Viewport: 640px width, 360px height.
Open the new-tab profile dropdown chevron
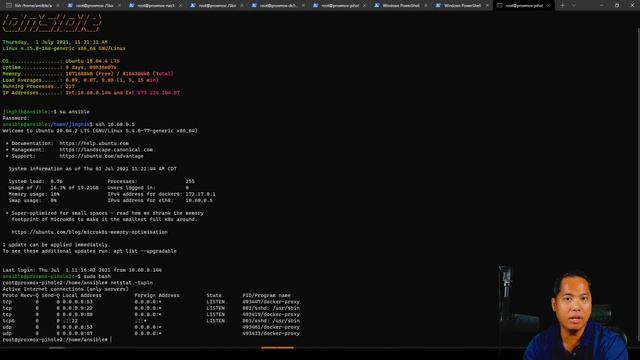[573, 6]
